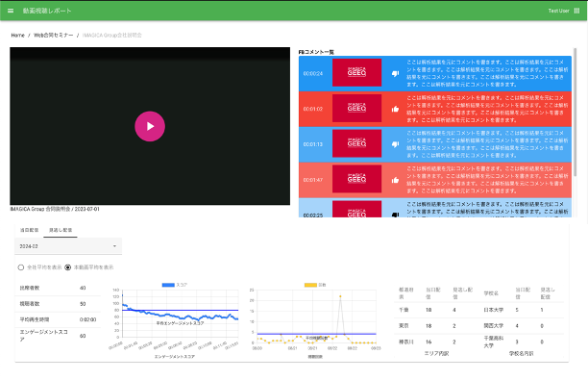Switch to the 見逃し配信 tab
Screen dimensions: 588x380
click(61, 230)
